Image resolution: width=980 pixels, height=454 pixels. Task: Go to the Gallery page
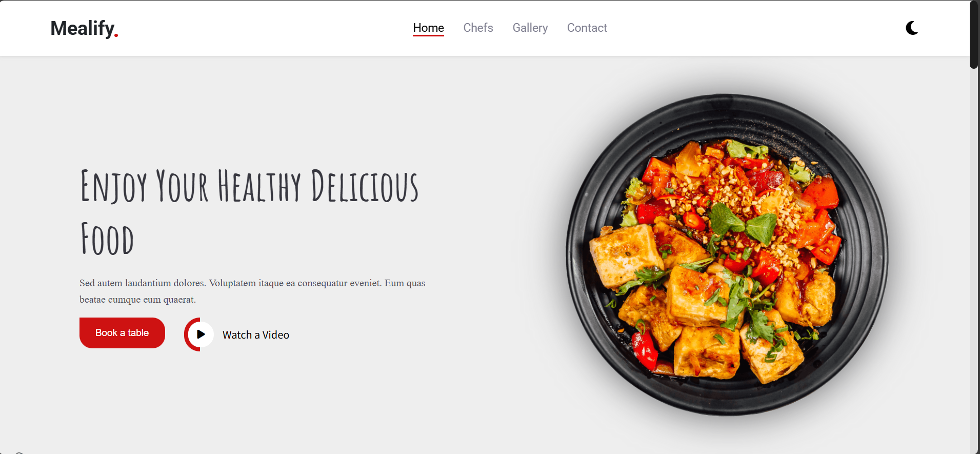530,28
